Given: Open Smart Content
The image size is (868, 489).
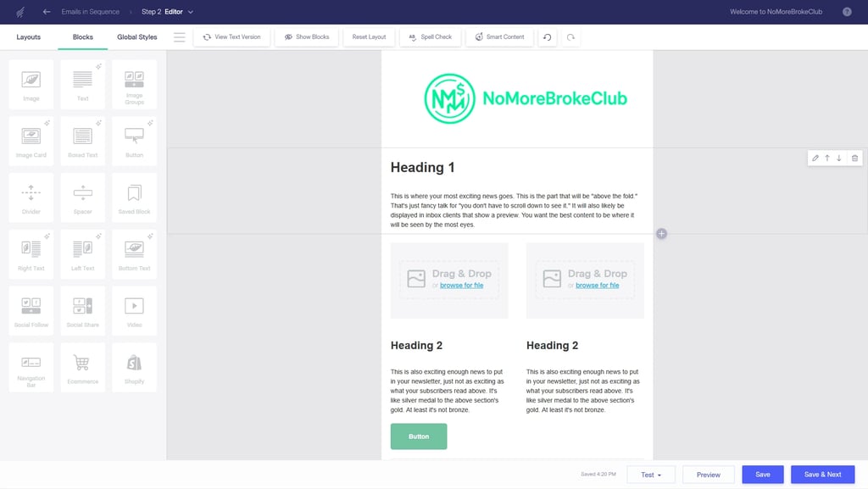Looking at the screenshot, I should (x=499, y=37).
